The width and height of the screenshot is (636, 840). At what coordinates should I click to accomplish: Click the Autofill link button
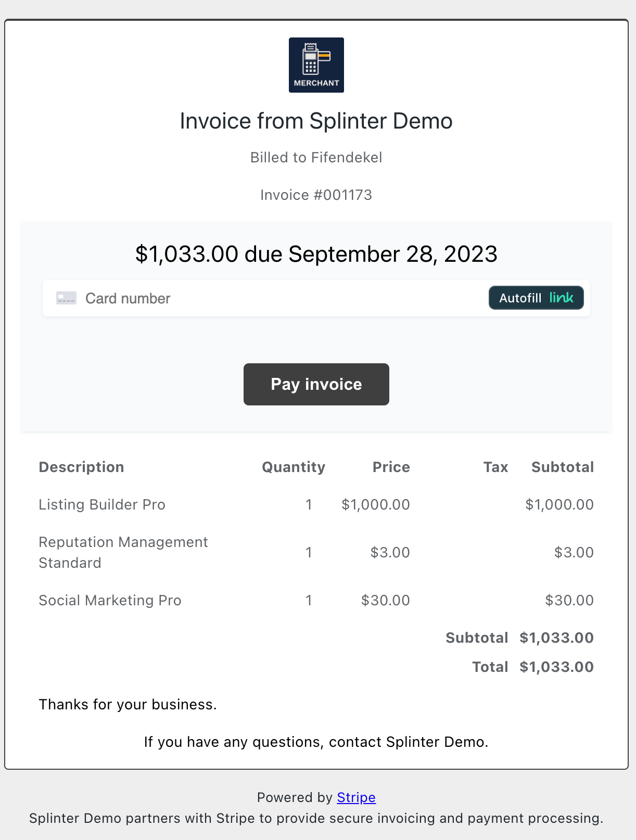click(536, 298)
